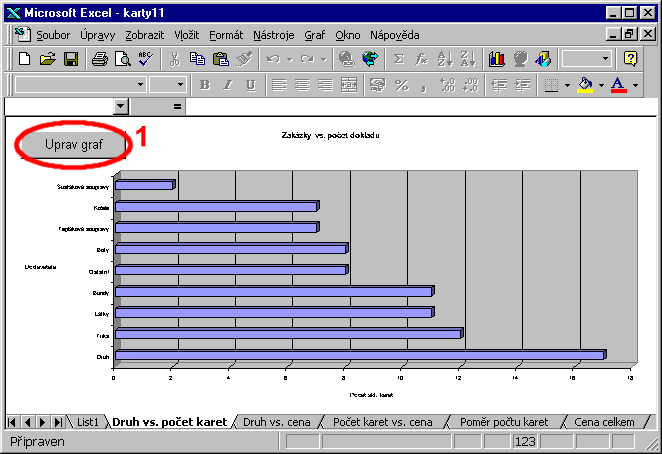662x454 pixels.
Task: Click the New workbook icon
Action: 24,59
